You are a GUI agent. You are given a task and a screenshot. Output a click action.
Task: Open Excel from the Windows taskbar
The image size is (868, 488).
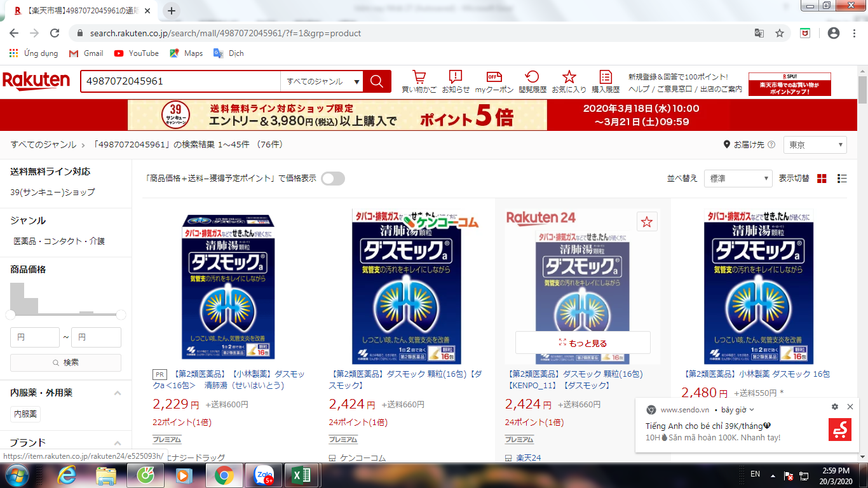point(301,475)
